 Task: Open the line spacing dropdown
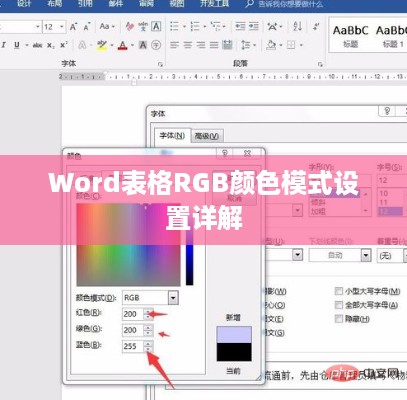[255, 45]
